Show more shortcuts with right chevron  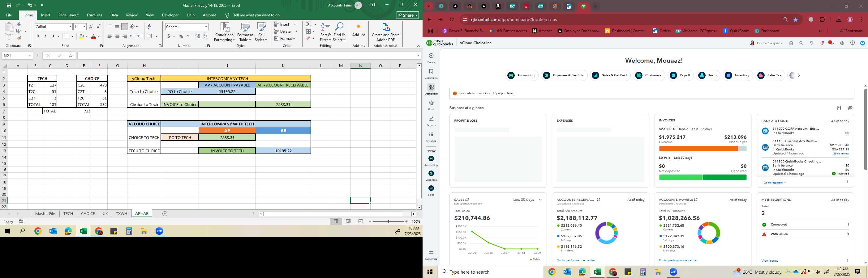pos(799,75)
